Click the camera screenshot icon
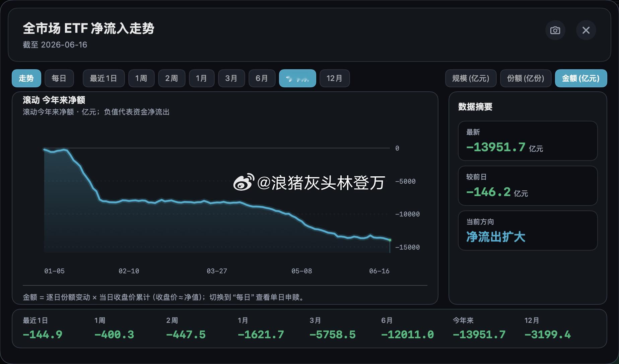619x364 pixels. point(555,30)
